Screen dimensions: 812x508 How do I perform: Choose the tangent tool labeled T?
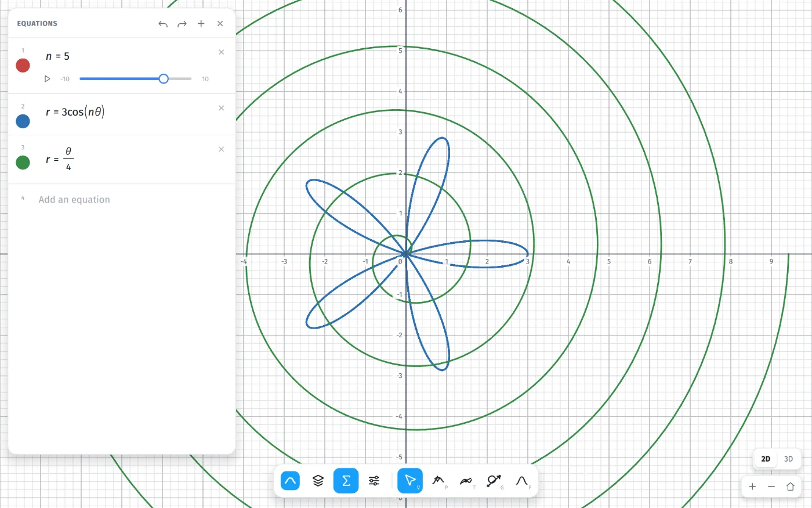(x=467, y=481)
